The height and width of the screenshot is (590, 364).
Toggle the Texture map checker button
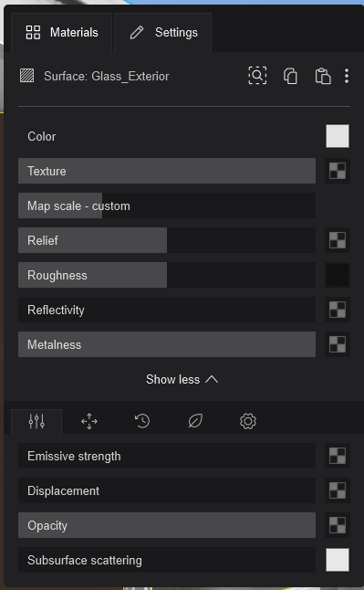click(x=338, y=171)
